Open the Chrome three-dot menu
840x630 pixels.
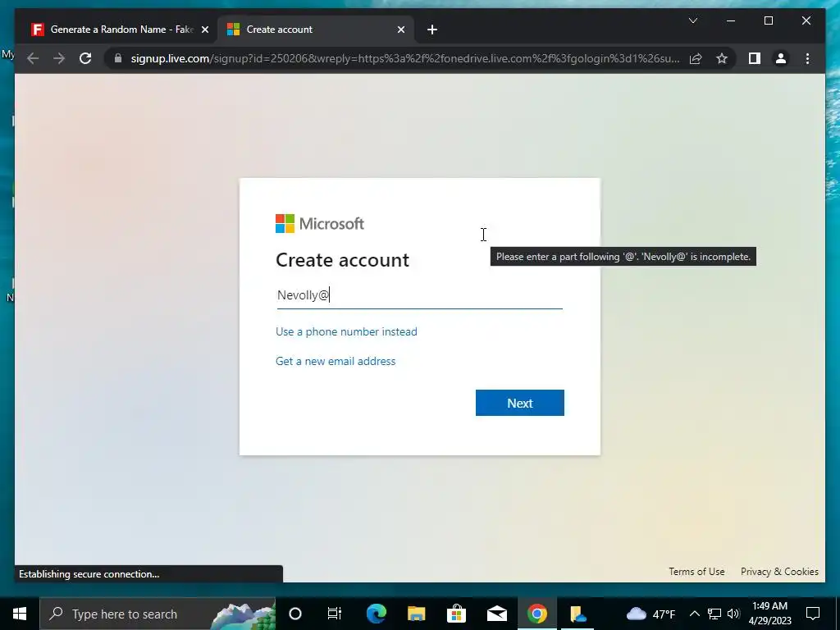coord(807,58)
